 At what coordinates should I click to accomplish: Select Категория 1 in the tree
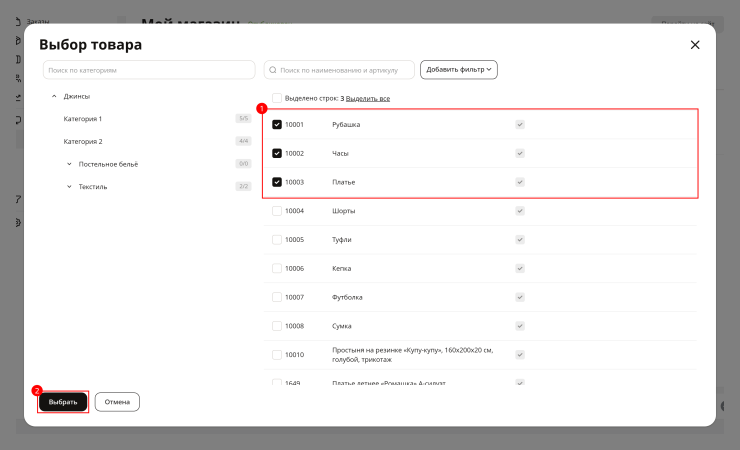point(83,119)
